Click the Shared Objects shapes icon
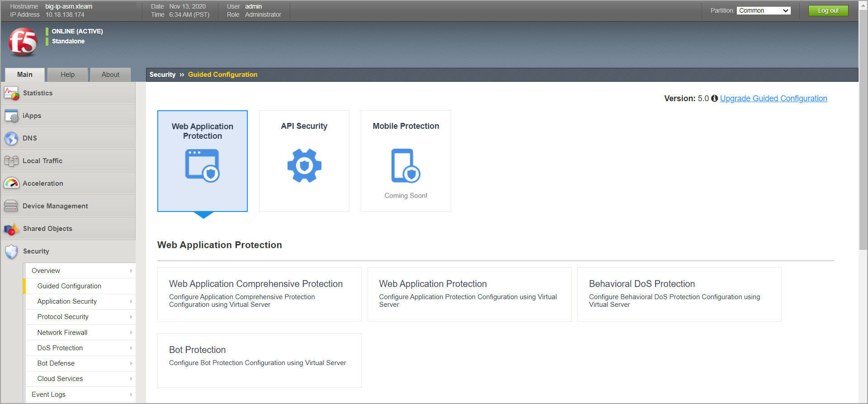The image size is (868, 404). [11, 229]
